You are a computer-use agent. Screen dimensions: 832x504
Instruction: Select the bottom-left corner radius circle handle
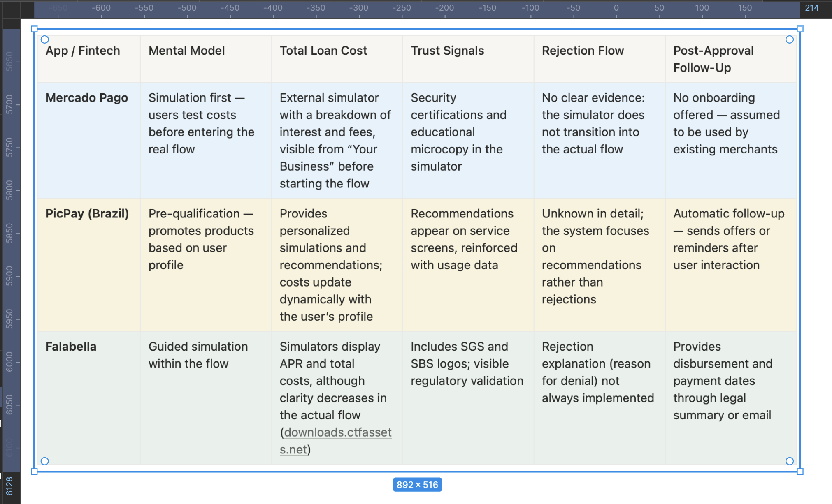45,461
